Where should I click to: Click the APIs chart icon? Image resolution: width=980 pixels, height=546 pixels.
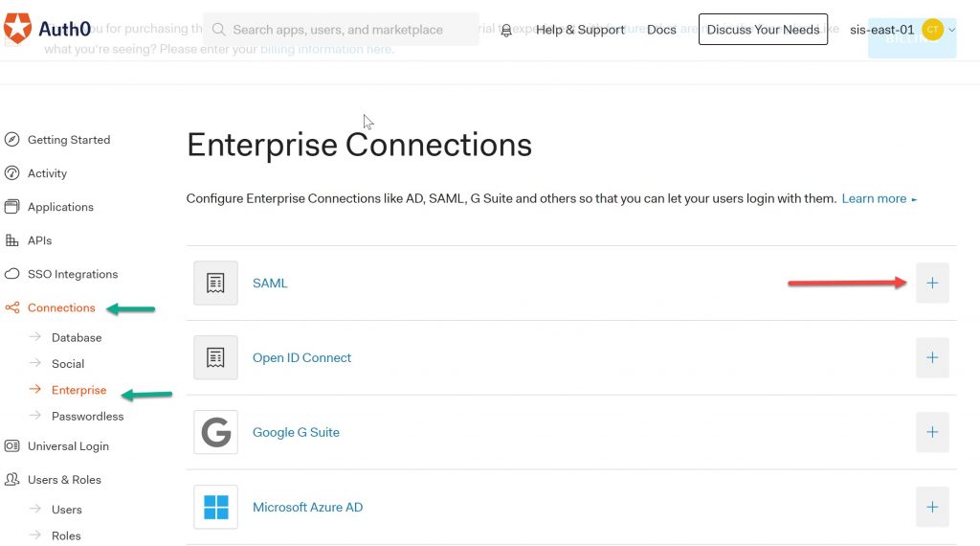pyautogui.click(x=11, y=240)
